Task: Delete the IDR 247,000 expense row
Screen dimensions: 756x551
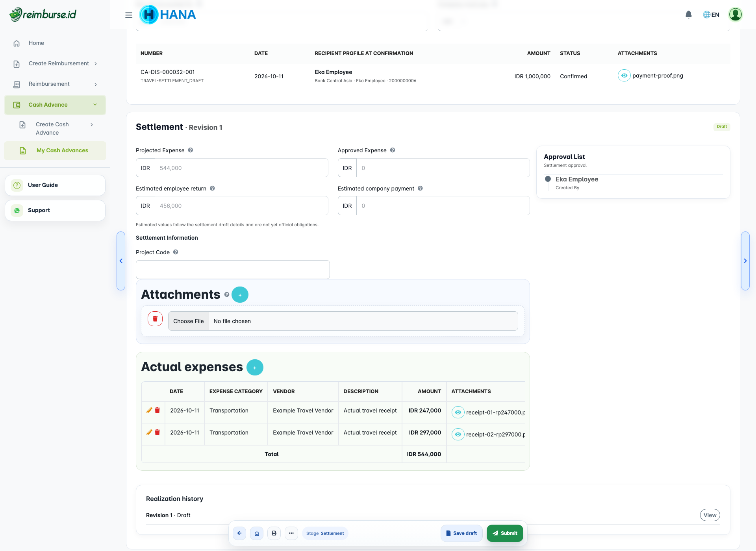Action: coord(157,410)
